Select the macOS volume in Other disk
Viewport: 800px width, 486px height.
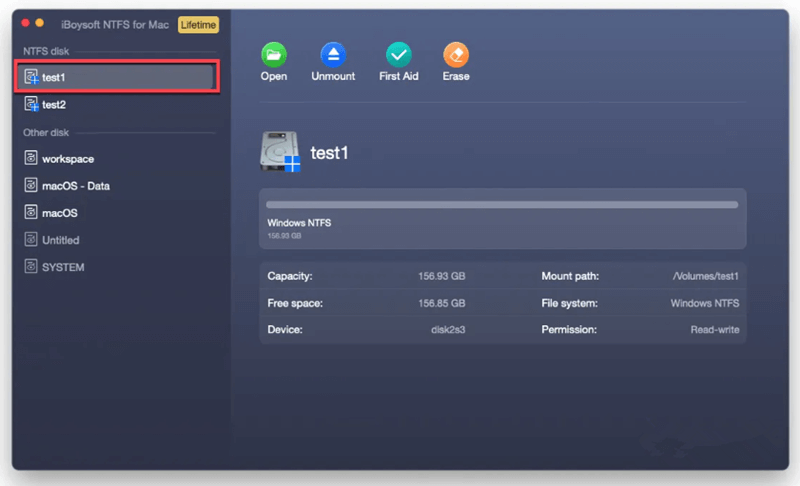click(x=117, y=213)
